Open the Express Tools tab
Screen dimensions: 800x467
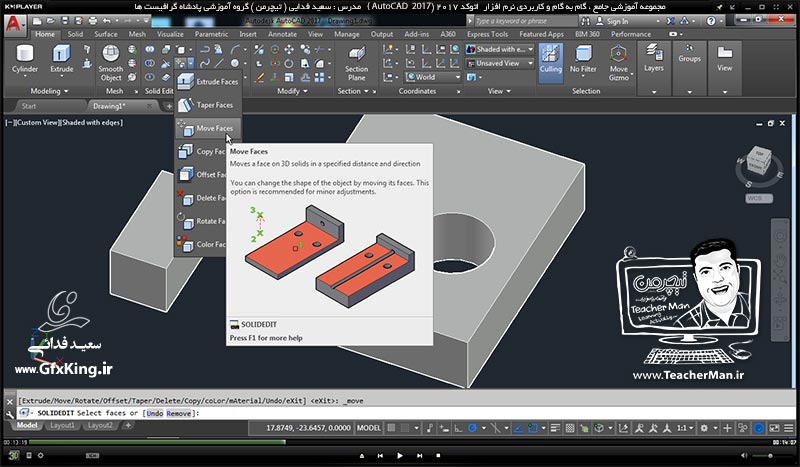[487, 34]
